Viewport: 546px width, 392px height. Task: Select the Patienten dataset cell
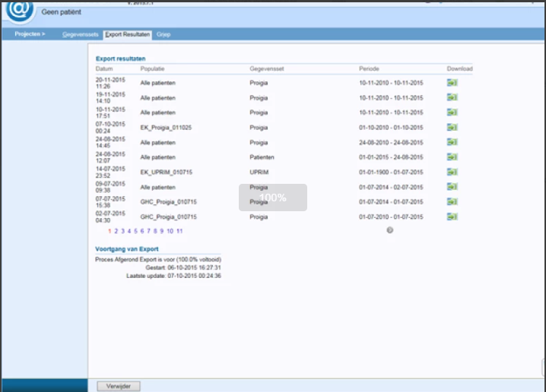pyautogui.click(x=262, y=157)
